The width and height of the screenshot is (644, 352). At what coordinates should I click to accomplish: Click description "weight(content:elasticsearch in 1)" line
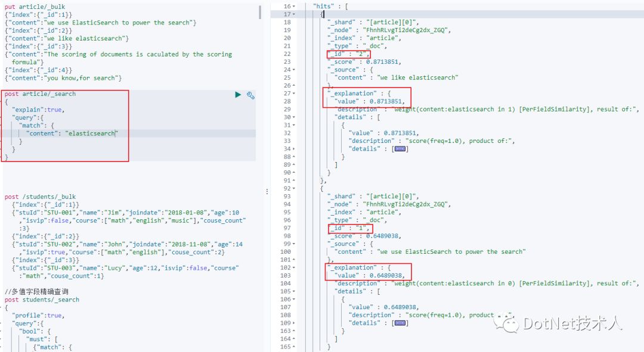tap(487, 109)
